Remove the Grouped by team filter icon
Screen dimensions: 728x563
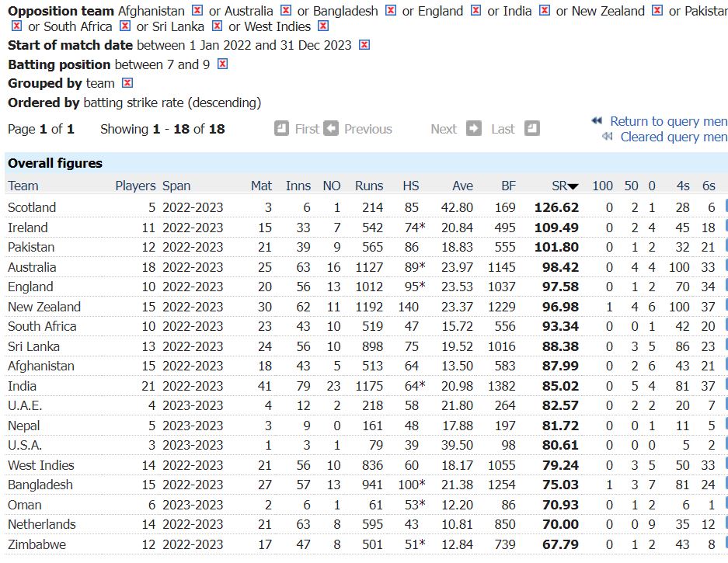pyautogui.click(x=127, y=83)
